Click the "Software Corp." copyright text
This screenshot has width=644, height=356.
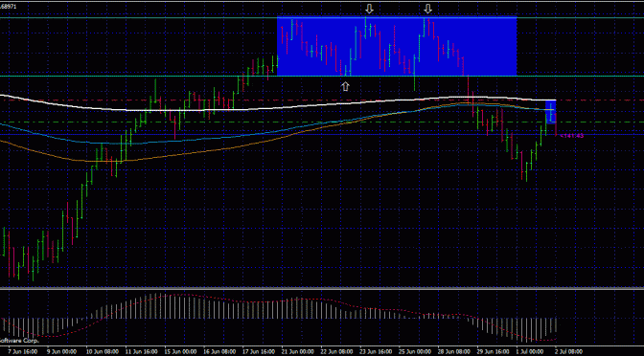coord(19,341)
